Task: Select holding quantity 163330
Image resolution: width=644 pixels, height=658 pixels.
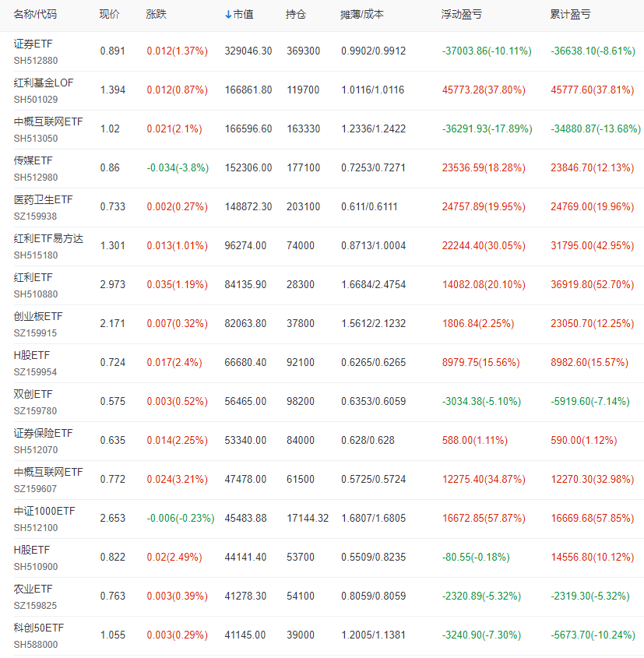Action: click(304, 129)
